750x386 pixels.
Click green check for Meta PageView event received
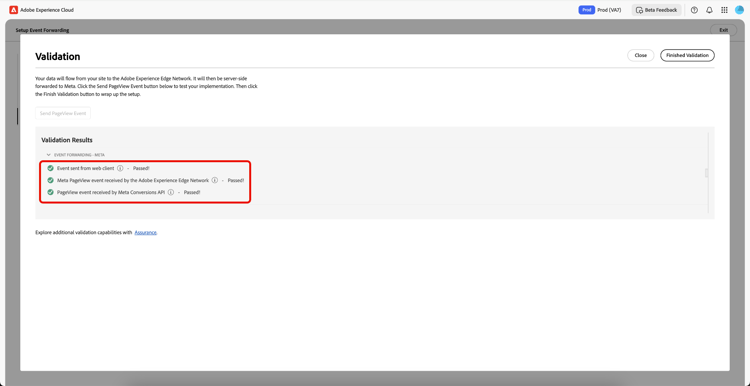coord(50,180)
